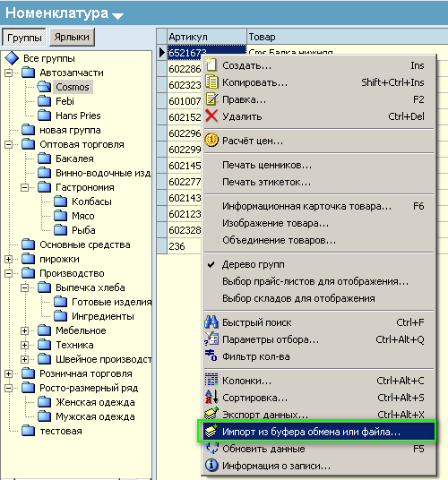
Task: Click the coin icon for Расчёт цен
Action: 211,141
